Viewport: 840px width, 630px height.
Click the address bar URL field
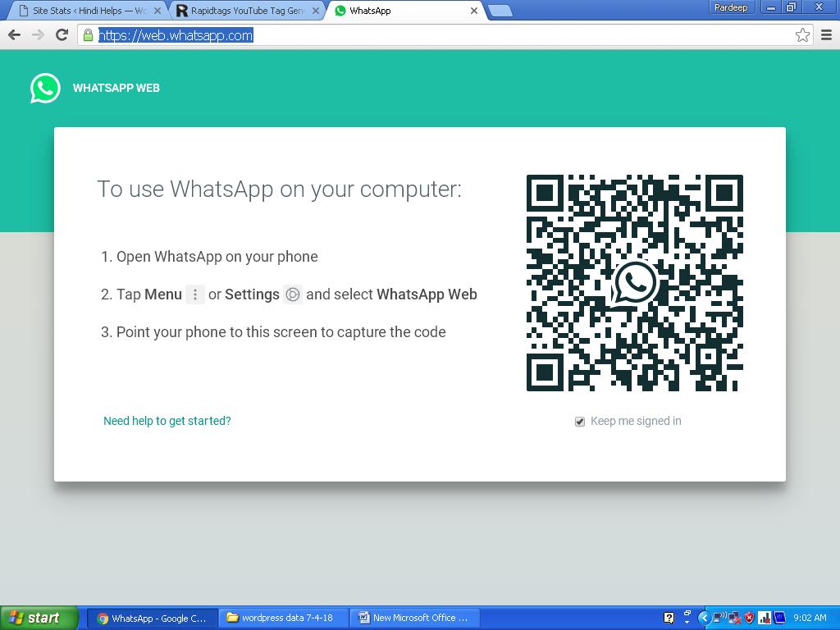[445, 35]
